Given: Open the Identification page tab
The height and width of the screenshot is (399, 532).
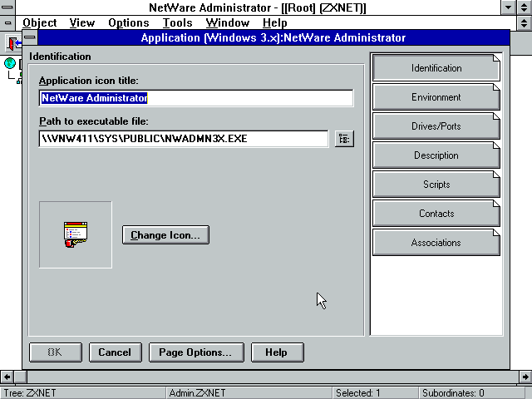Looking at the screenshot, I should 436,68.
